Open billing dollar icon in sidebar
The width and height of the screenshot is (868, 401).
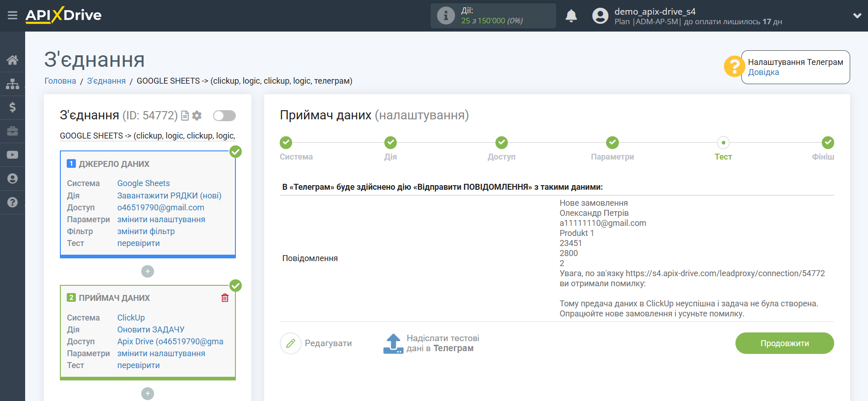coord(12,107)
